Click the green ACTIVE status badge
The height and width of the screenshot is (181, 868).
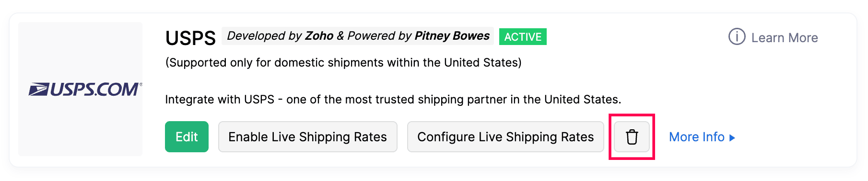pyautogui.click(x=523, y=37)
